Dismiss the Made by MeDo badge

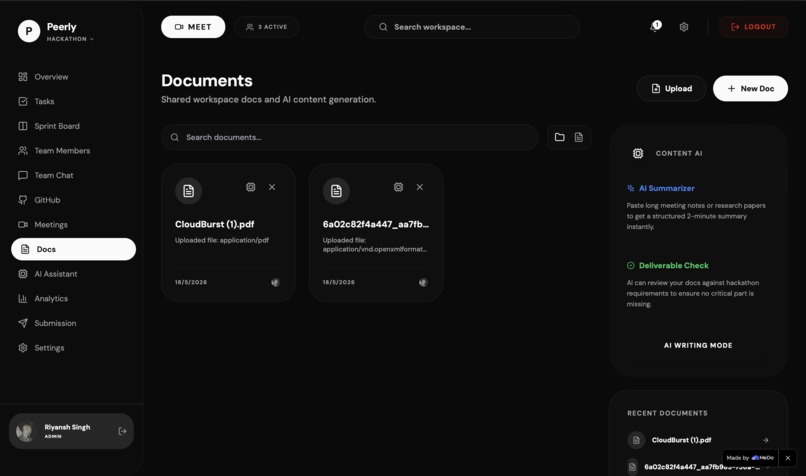[787, 457]
